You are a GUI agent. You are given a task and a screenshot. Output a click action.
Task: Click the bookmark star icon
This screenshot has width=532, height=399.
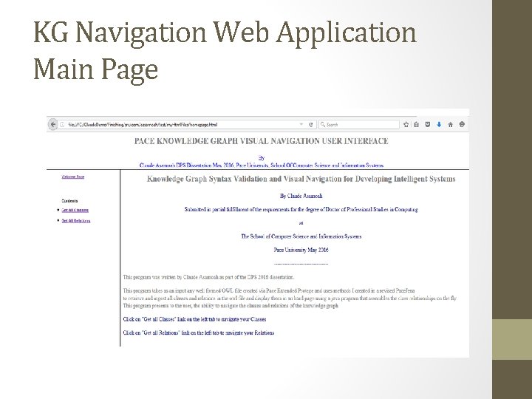click(406, 125)
